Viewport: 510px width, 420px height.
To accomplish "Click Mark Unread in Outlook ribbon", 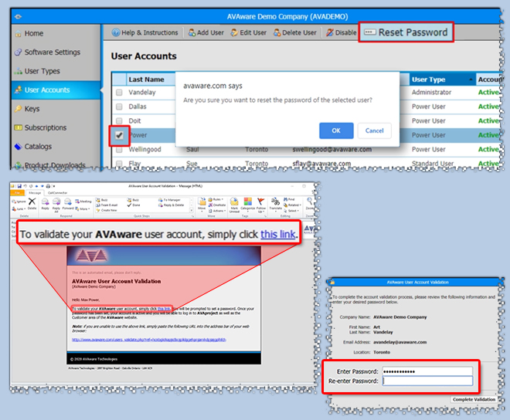I will click(234, 205).
